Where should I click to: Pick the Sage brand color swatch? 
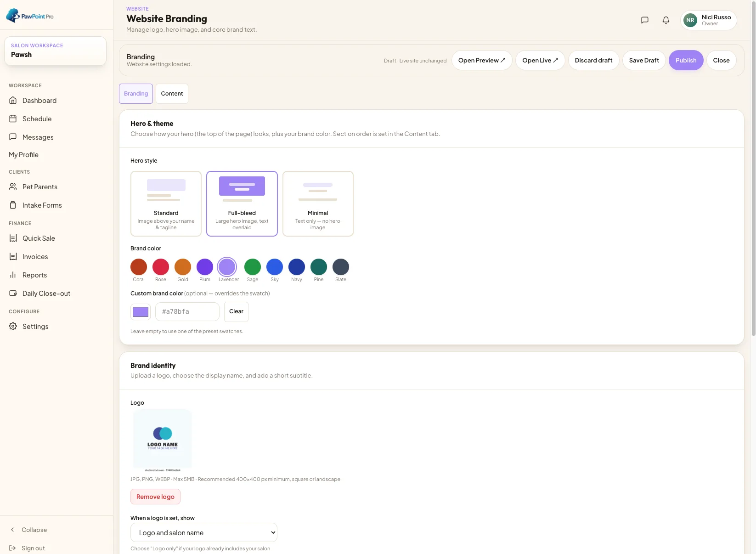click(x=253, y=267)
